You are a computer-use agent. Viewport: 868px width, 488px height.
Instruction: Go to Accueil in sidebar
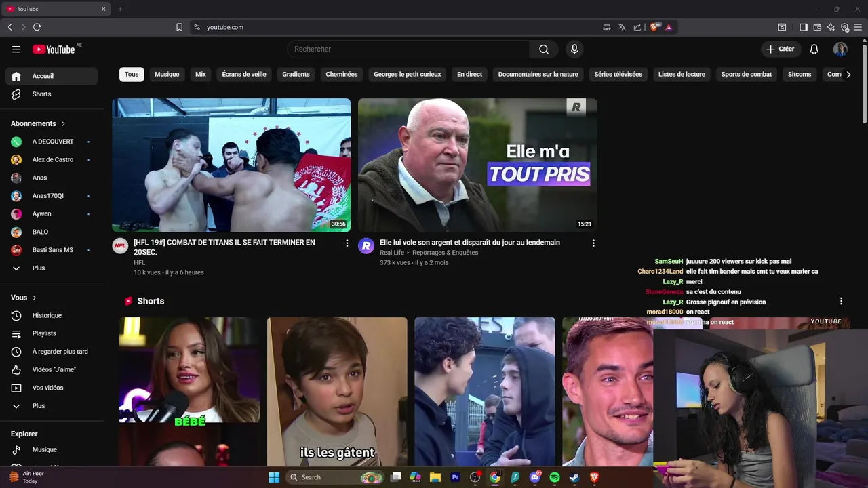point(52,76)
